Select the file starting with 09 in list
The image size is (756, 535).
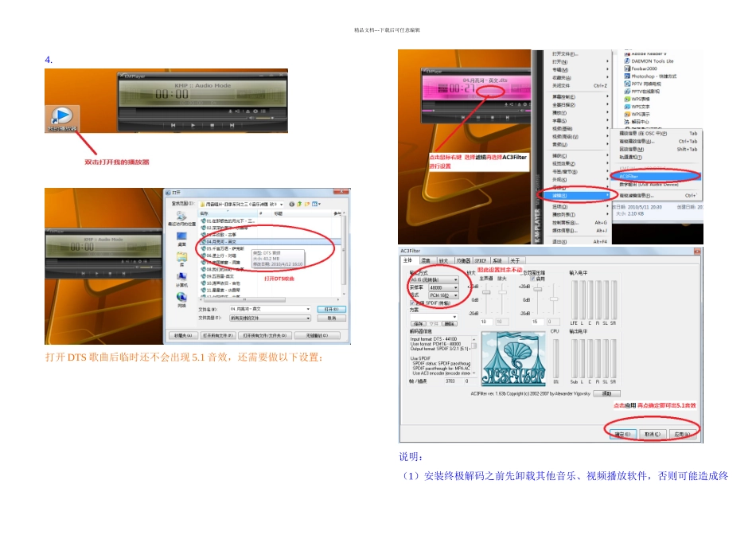[x=218, y=276]
